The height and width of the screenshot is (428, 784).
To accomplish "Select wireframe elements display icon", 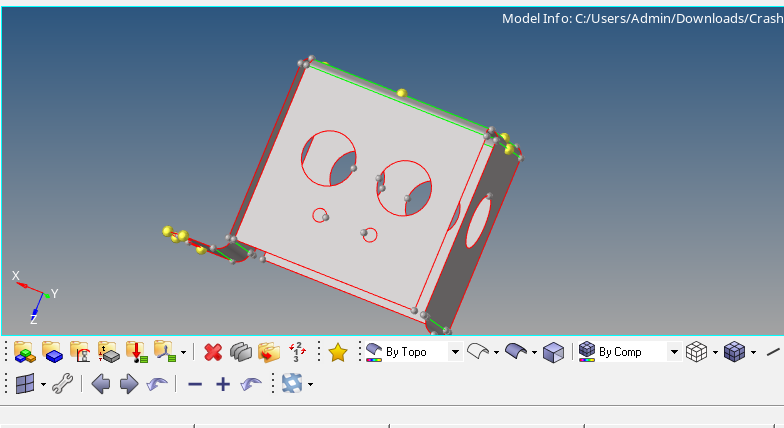I will click(x=696, y=352).
